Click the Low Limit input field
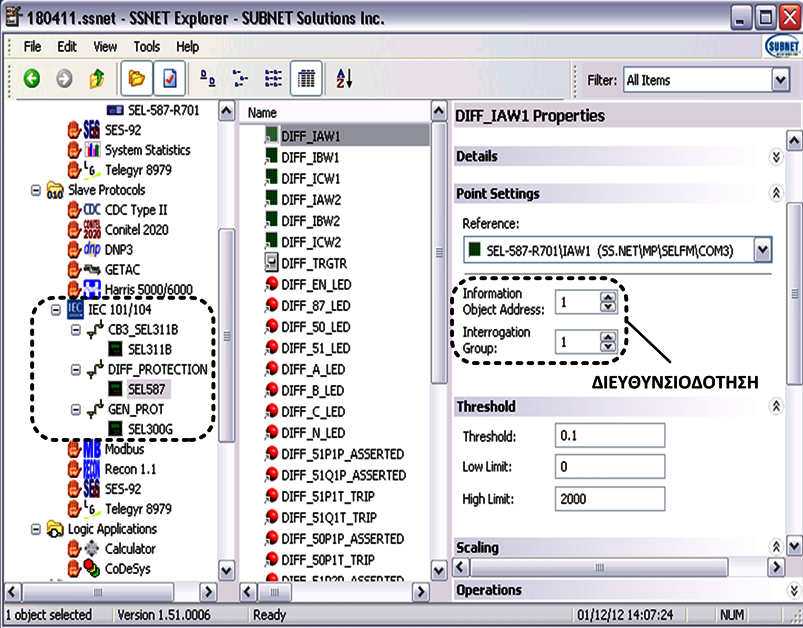Viewport: 803px width, 628px height. pyautogui.click(x=610, y=467)
